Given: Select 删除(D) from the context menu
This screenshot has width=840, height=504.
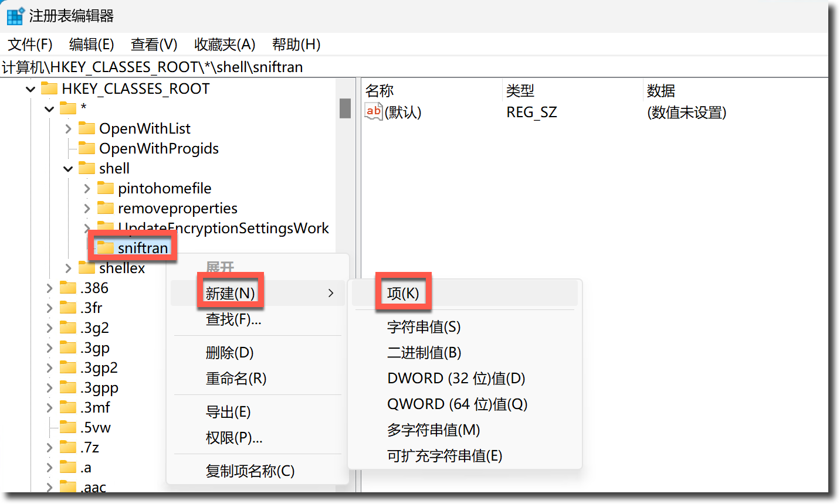Looking at the screenshot, I should point(229,353).
